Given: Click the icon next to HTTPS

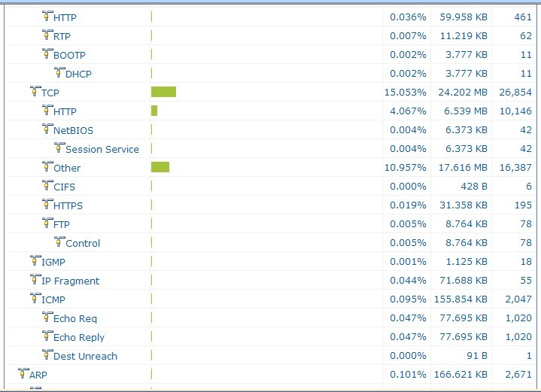Looking at the screenshot, I should pos(47,204).
